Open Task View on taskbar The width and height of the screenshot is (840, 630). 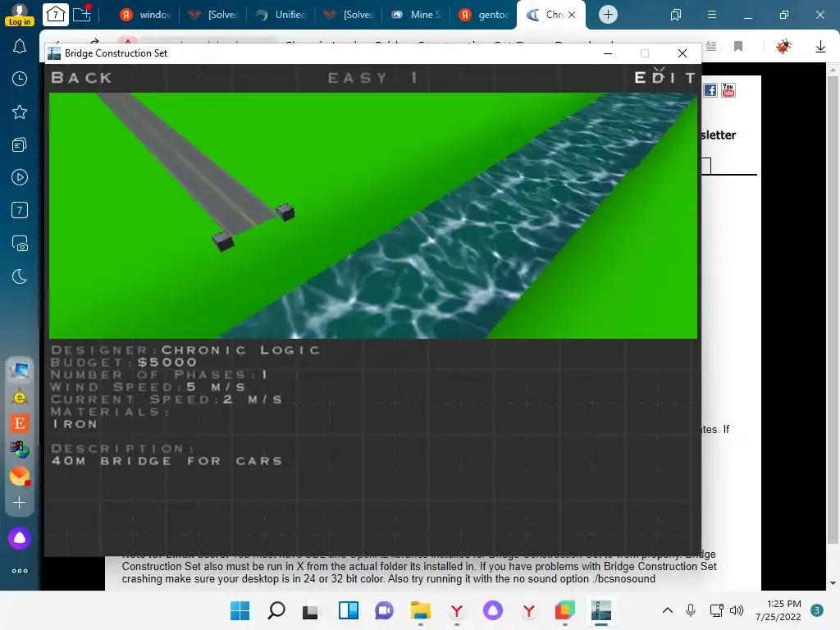coord(312,610)
